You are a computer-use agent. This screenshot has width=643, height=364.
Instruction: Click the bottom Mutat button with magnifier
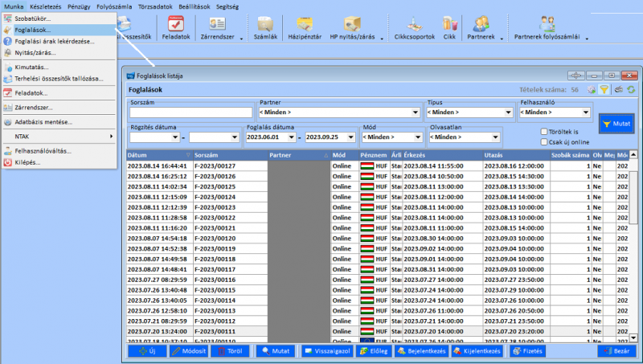275,351
